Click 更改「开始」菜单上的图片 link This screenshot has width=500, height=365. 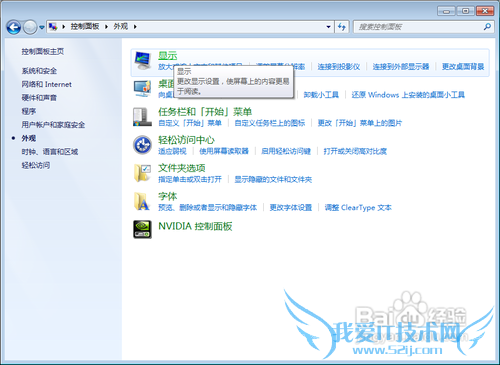point(360,123)
